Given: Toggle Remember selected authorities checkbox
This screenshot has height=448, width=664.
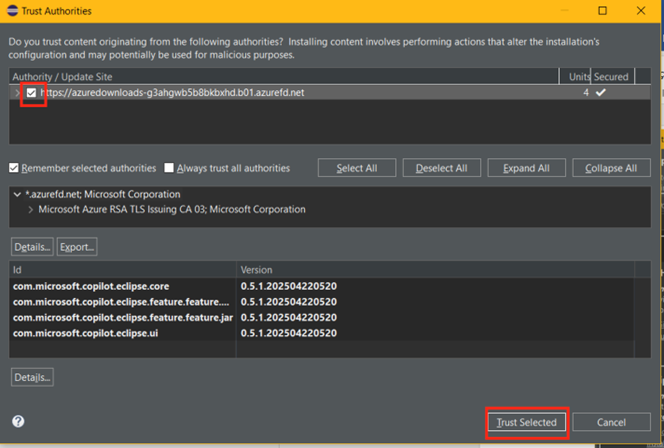Looking at the screenshot, I should pyautogui.click(x=14, y=168).
